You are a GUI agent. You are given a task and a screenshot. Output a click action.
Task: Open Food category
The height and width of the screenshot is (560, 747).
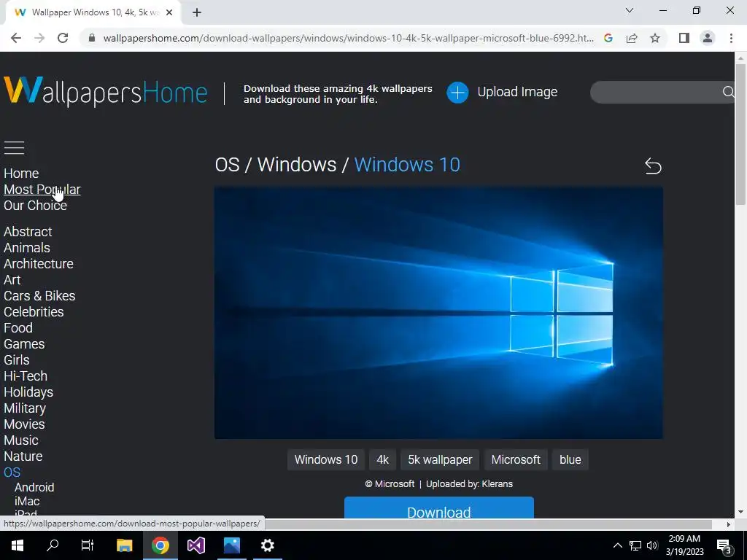click(18, 328)
